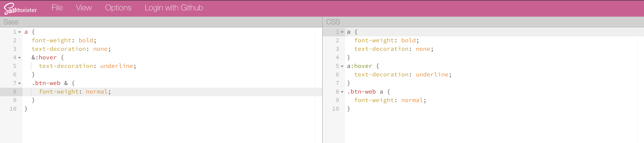Click 'a:hover' selector in CSS output
This screenshot has width=644, height=143.
pos(359,66)
